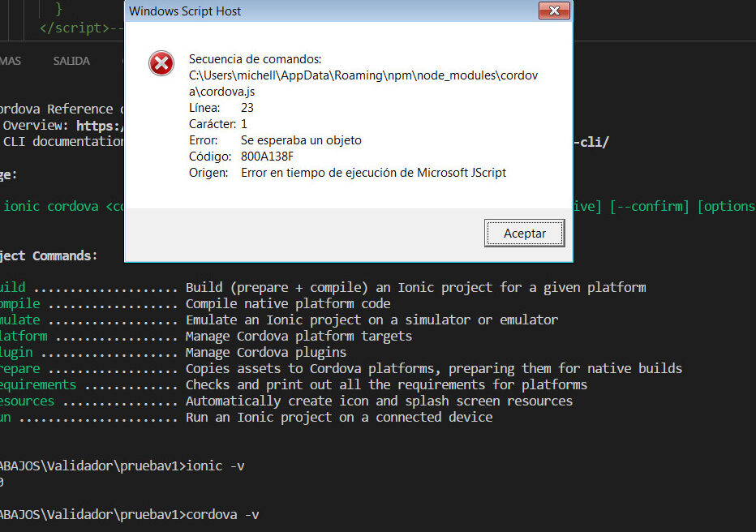Click the resources command description line
The width and height of the screenshot is (756, 532).
pyautogui.click(x=379, y=401)
